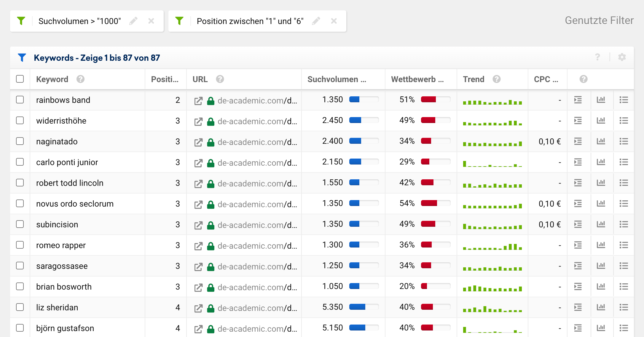Image resolution: width=644 pixels, height=337 pixels.
Task: Edit the Suchvolumen filter with pencil icon
Action: pos(133,21)
